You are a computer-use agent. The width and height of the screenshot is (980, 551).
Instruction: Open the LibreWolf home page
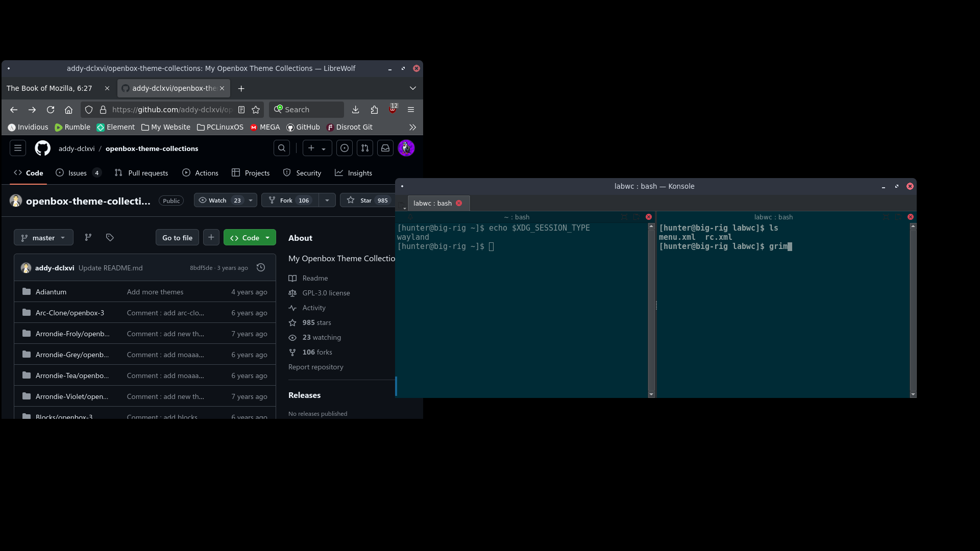tap(69, 110)
